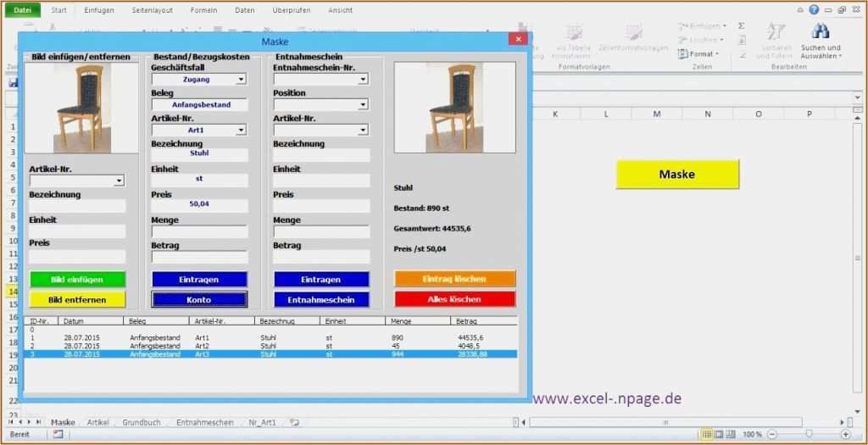The width and height of the screenshot is (868, 445).
Task: Open the Überprüfen ribbon tab
Action: click(292, 10)
